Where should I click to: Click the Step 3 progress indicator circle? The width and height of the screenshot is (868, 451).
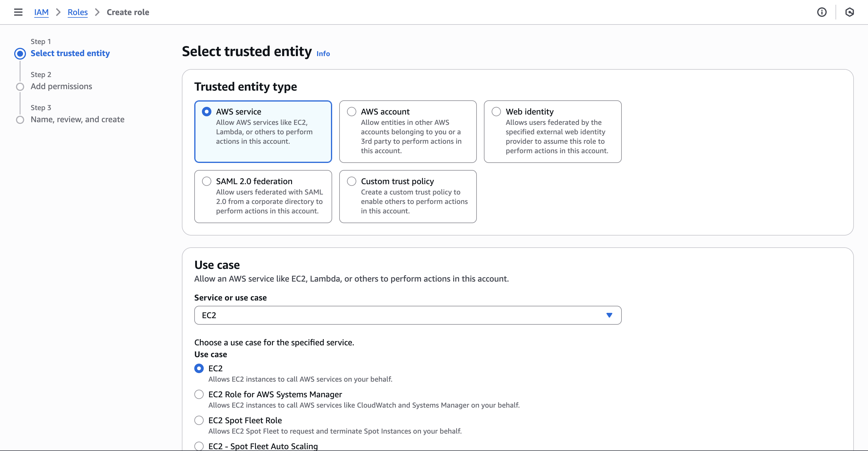pos(20,120)
